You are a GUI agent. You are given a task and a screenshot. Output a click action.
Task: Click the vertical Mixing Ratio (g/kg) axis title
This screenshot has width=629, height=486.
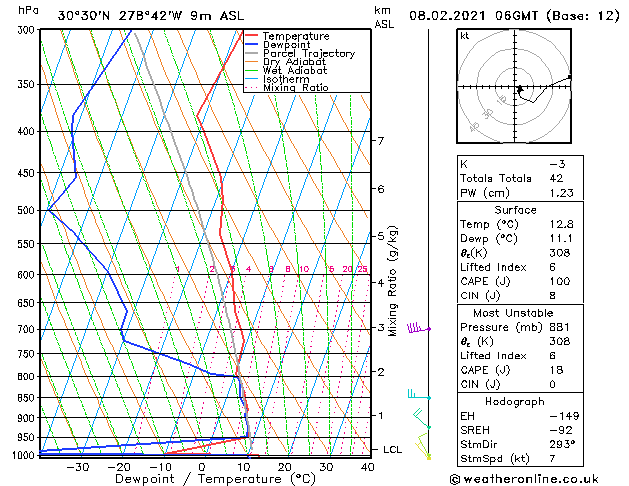(x=392, y=281)
